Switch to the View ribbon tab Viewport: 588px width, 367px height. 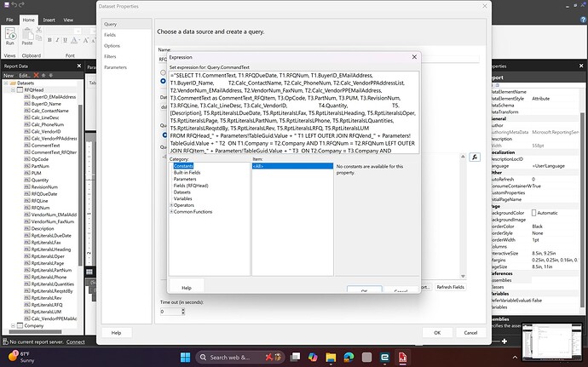pos(68,20)
